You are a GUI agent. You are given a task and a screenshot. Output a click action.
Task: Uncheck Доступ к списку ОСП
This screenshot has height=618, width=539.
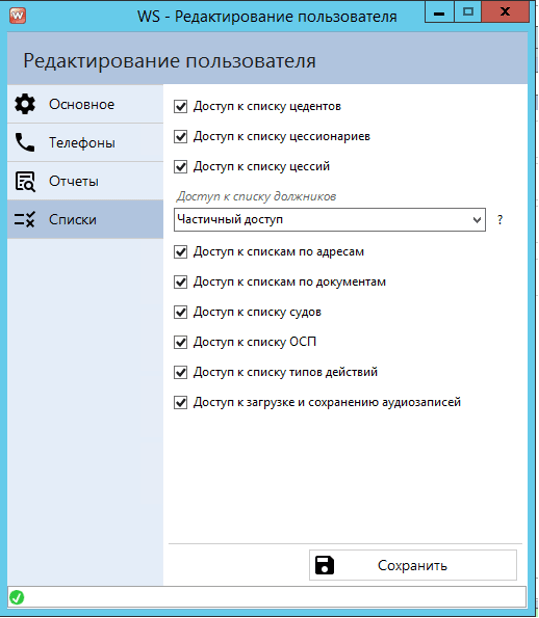pyautogui.click(x=180, y=342)
